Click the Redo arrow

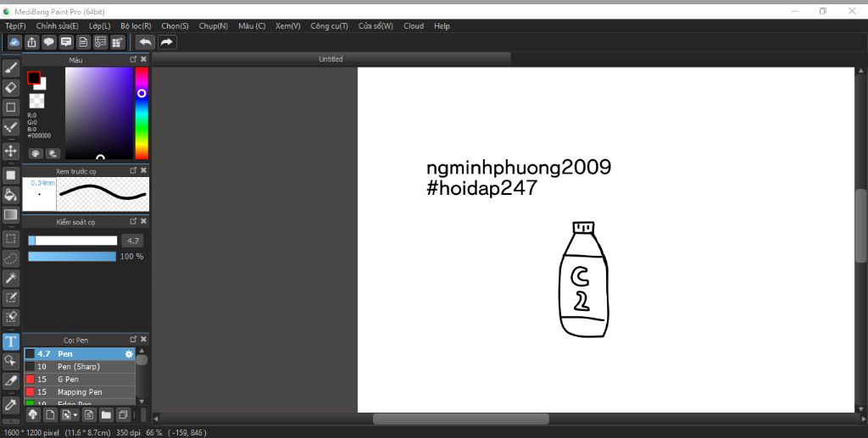167,42
